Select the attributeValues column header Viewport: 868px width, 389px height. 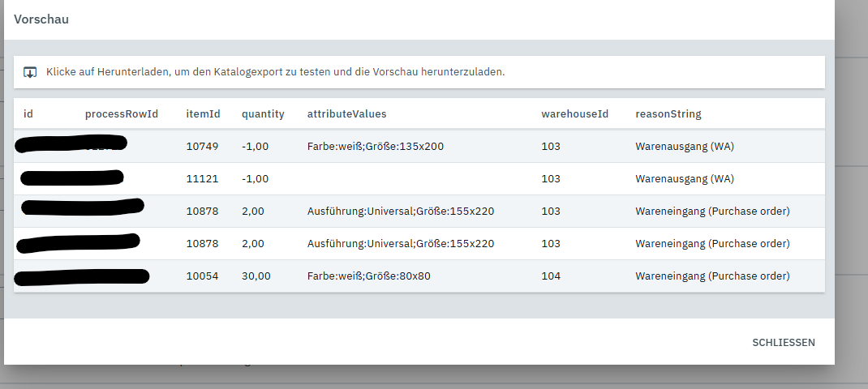(346, 114)
